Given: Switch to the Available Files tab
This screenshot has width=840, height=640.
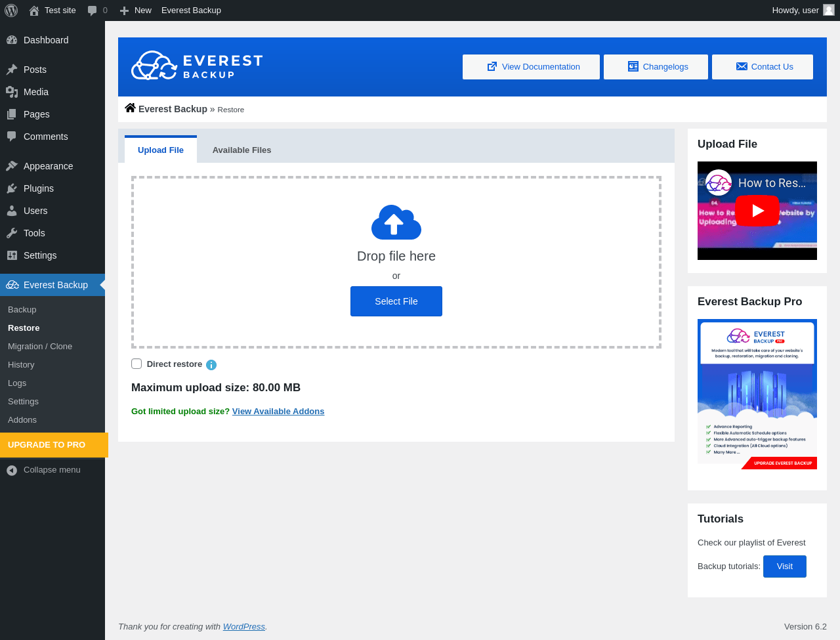Looking at the screenshot, I should click(241, 150).
